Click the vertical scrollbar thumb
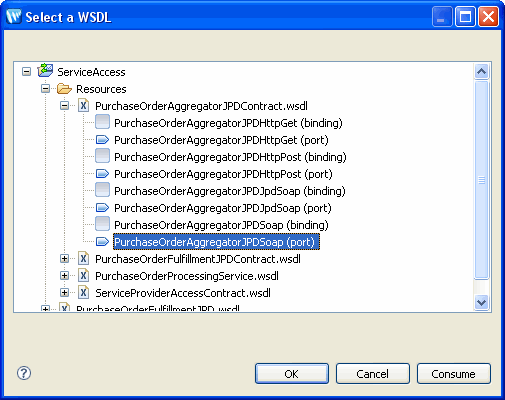 (x=481, y=180)
